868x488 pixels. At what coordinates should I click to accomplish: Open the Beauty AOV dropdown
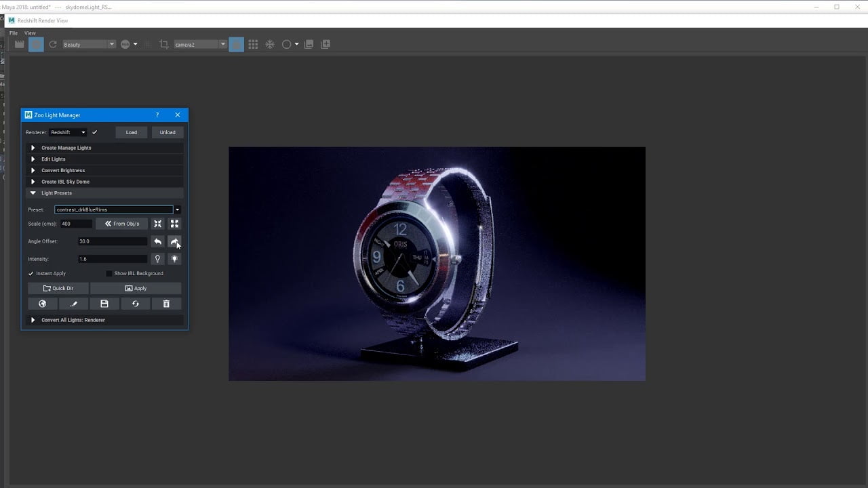point(89,44)
